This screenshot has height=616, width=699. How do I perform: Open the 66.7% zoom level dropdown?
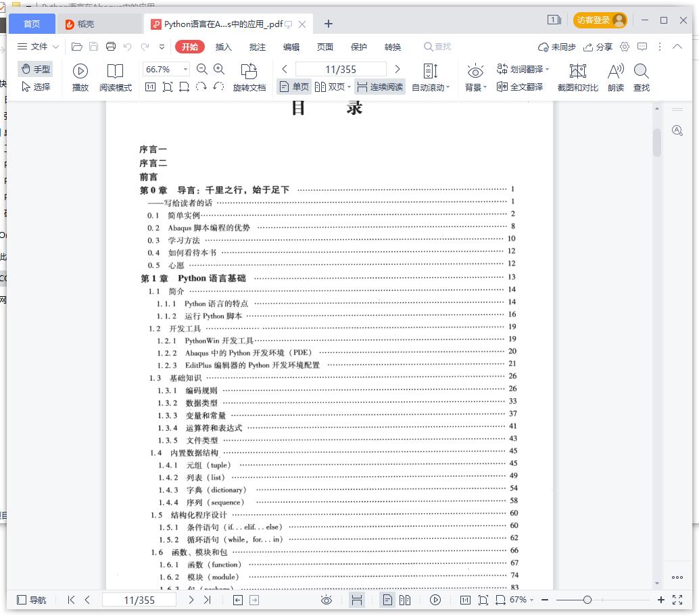185,69
